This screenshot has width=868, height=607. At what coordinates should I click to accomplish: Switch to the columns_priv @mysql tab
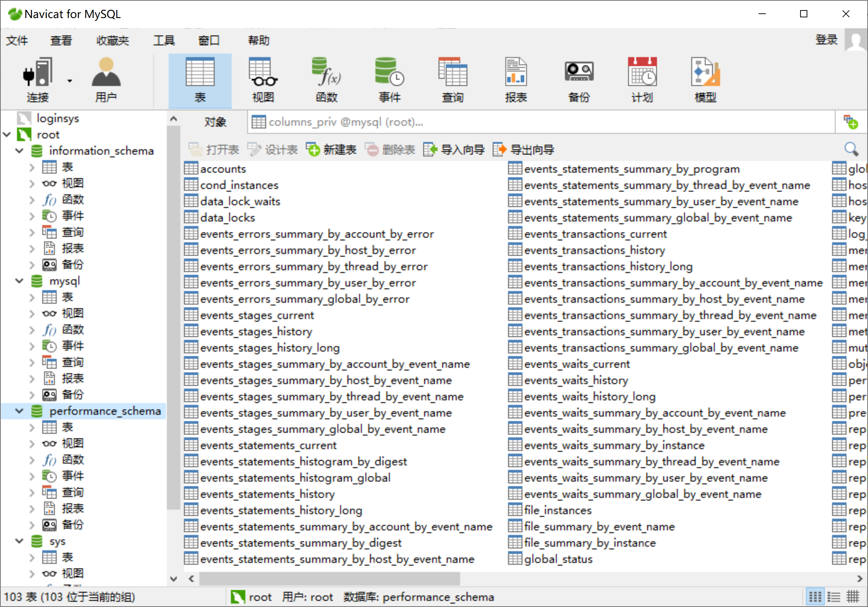pos(340,122)
